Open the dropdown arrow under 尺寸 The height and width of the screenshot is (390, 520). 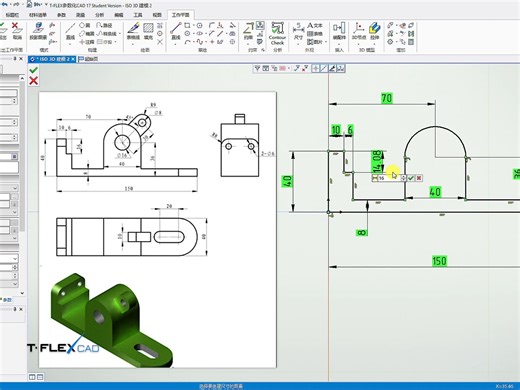tap(298, 44)
